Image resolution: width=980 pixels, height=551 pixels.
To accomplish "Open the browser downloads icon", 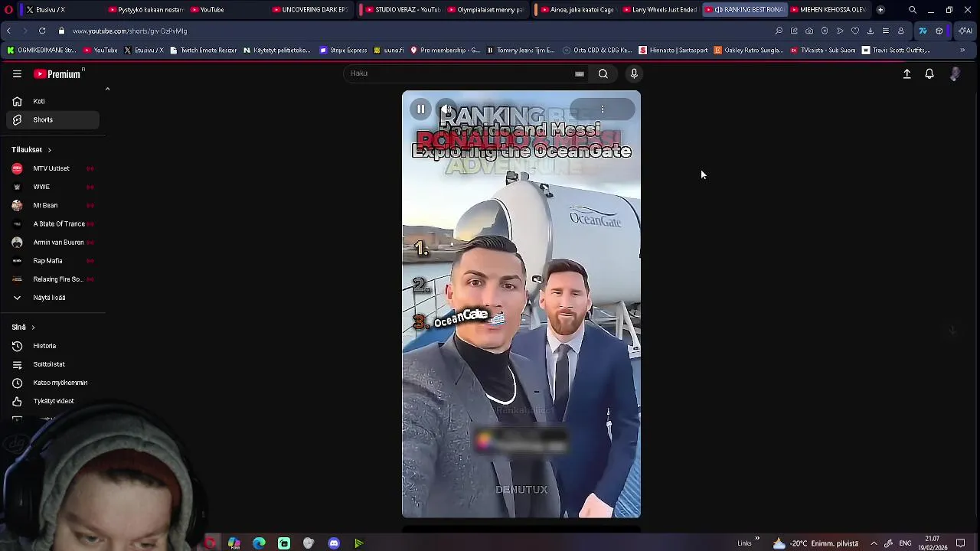I will pos(871,31).
